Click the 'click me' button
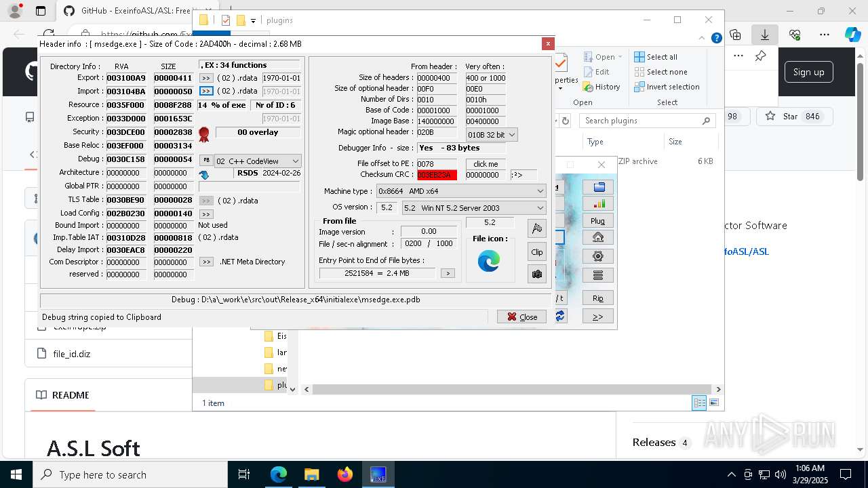The width and height of the screenshot is (868, 488). 486,164
